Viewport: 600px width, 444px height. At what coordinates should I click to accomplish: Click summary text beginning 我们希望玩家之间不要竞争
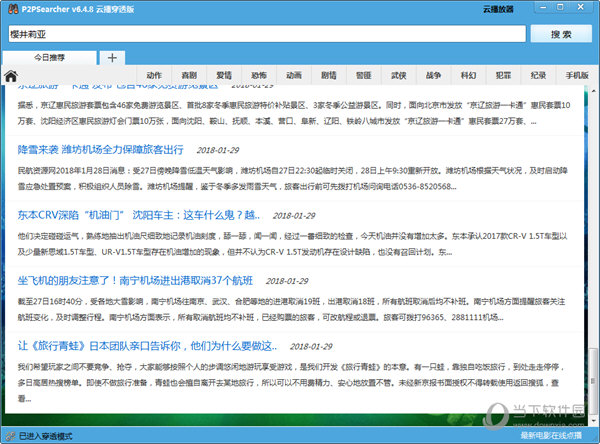(291, 382)
